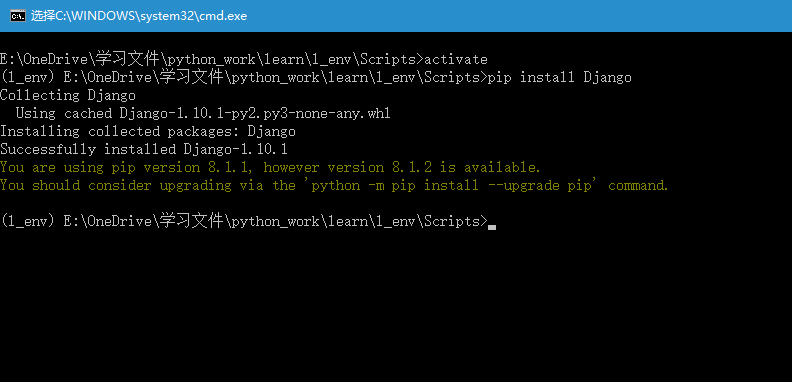Click E:\OneDrive at start of first line
Viewport: 792px width, 382px height.
[x=44, y=60]
